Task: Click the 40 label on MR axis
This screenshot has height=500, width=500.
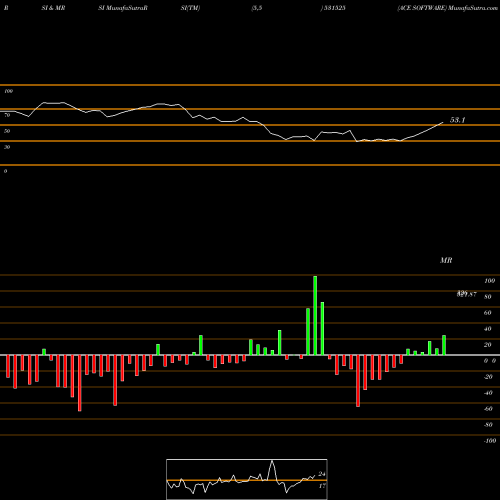Action: [488, 329]
